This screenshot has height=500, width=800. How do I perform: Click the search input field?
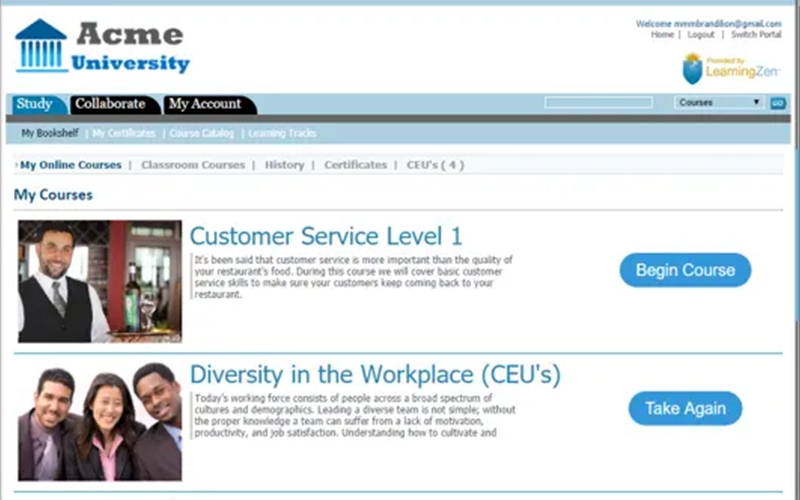tap(598, 103)
